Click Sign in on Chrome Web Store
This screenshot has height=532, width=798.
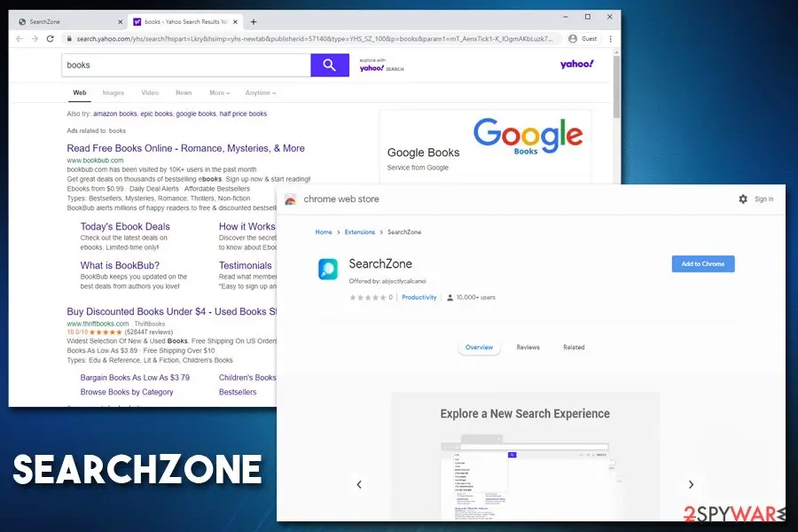click(x=764, y=199)
